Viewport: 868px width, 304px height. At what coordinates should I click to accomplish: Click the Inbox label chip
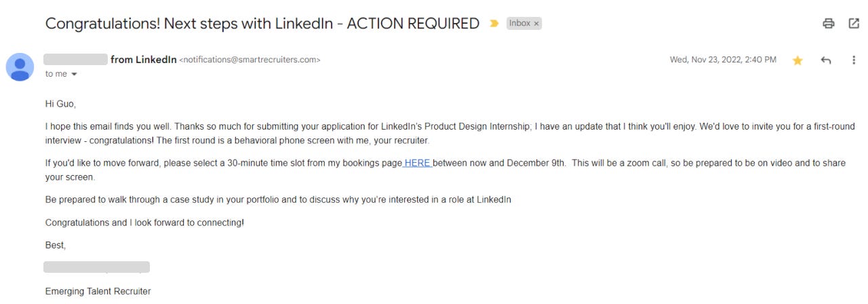click(519, 24)
